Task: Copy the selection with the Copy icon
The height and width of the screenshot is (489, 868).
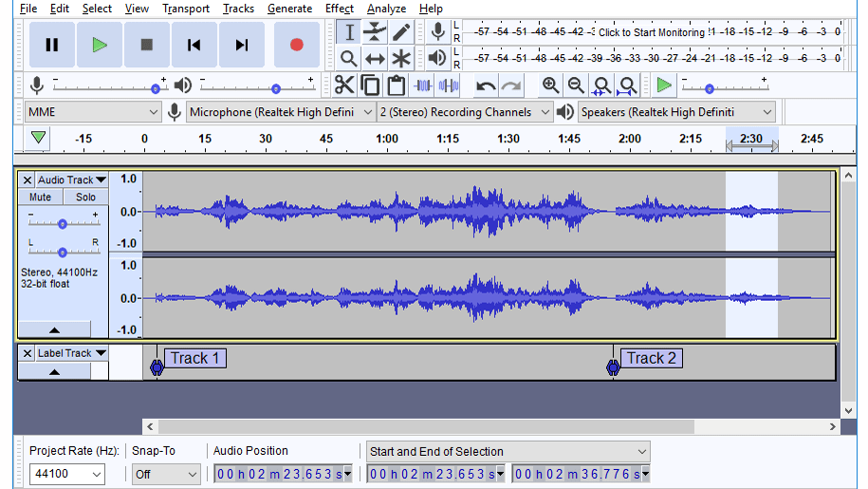Action: pyautogui.click(x=370, y=85)
